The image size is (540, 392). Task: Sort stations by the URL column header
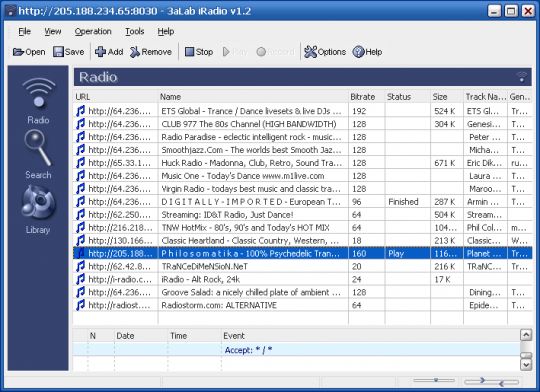(x=116, y=97)
